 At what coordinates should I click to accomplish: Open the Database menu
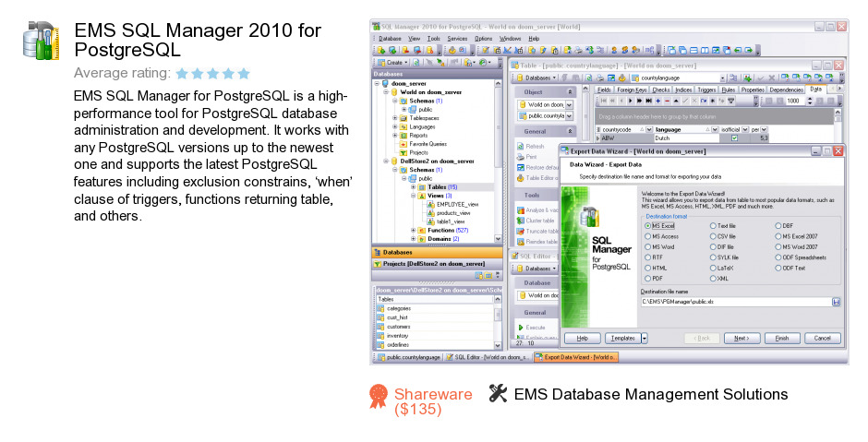(x=390, y=39)
